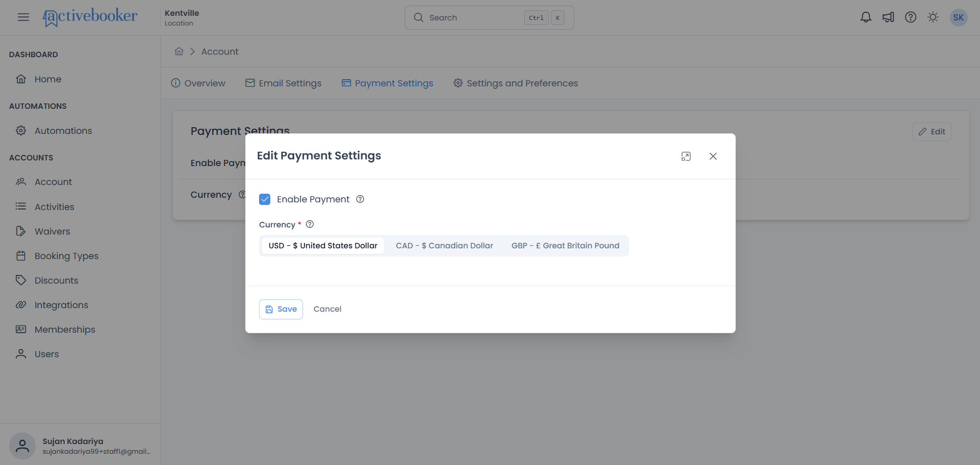Click the Automations gear icon
The width and height of the screenshot is (980, 465).
click(21, 131)
